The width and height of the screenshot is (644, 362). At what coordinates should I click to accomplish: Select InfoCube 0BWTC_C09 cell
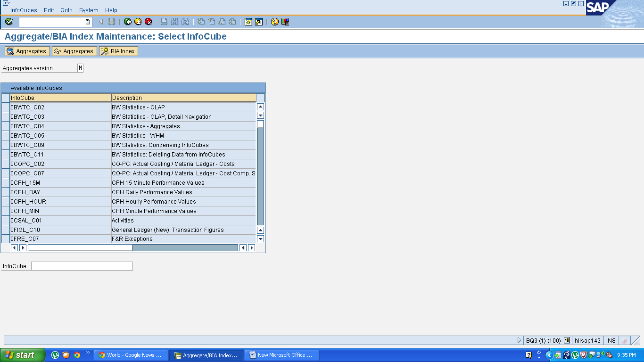(60, 145)
